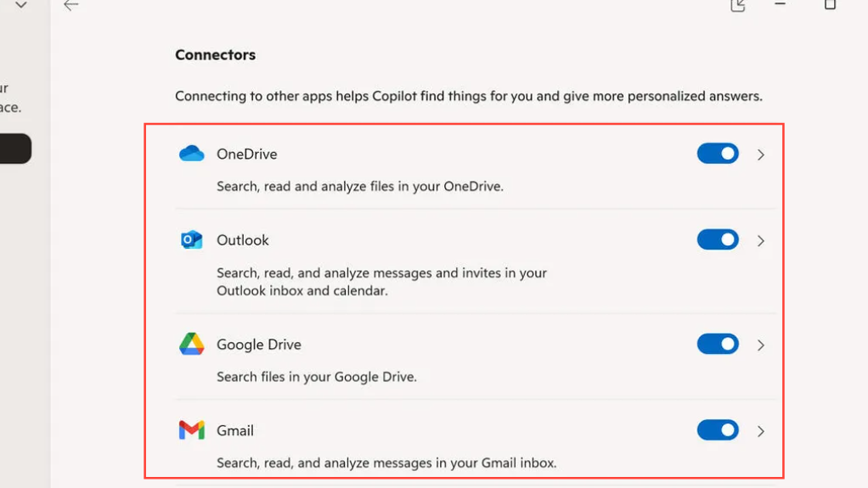
Task: Open the new chat compose icon
Action: tap(738, 5)
